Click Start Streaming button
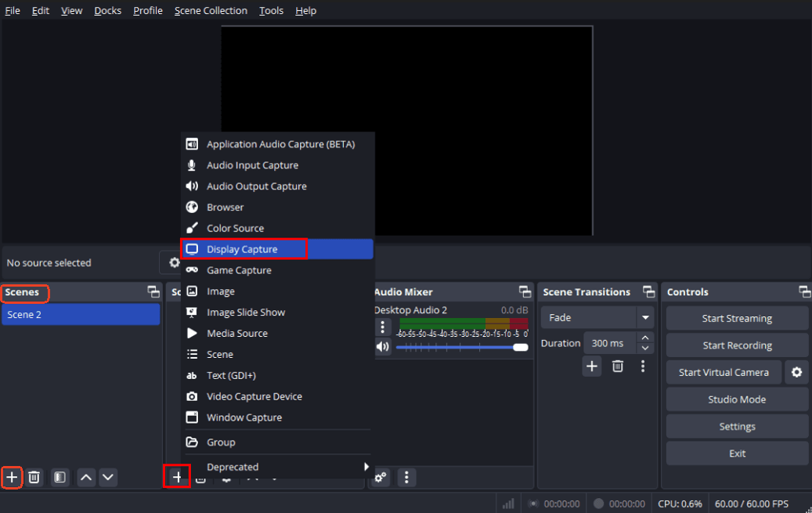Screen dimensions: 812x513 737,319
